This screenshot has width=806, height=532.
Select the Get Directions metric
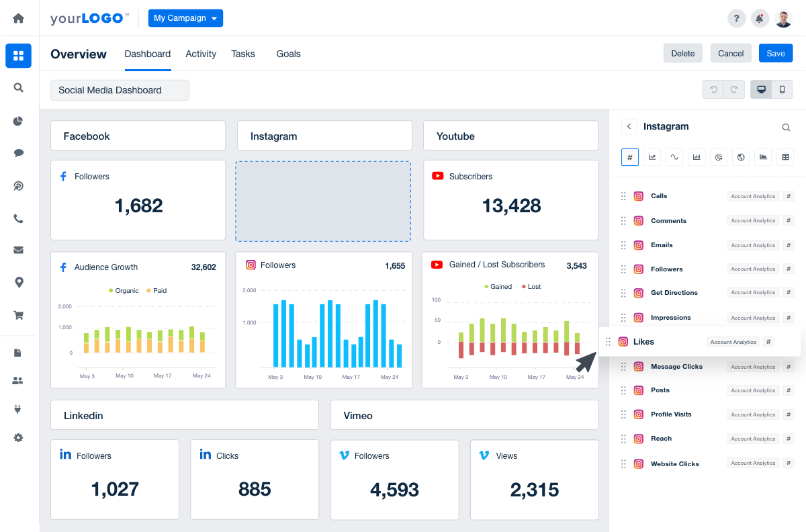click(706, 293)
